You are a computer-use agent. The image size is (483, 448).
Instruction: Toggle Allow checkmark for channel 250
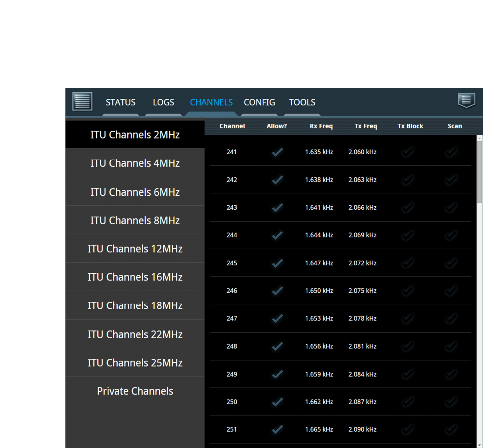coord(277,402)
